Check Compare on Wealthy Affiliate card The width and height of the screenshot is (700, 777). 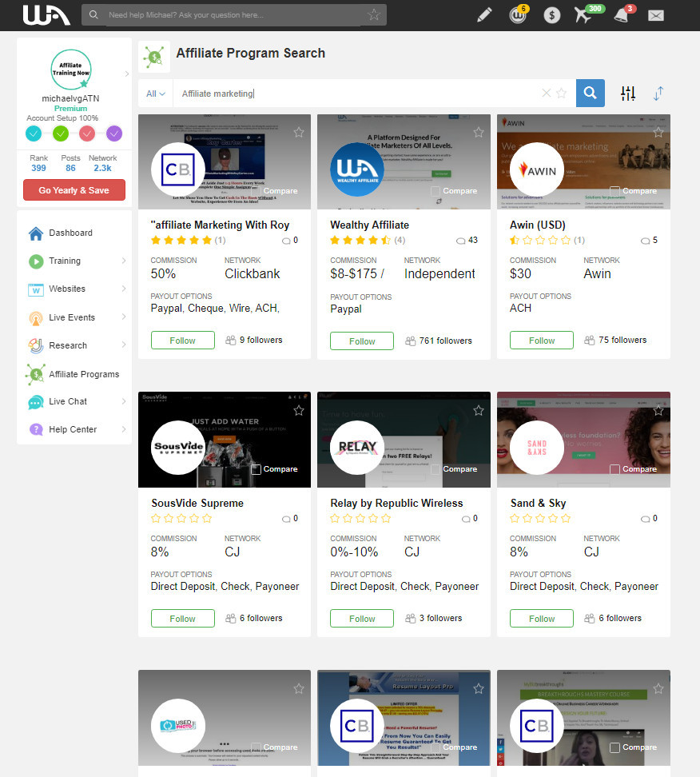click(435, 191)
